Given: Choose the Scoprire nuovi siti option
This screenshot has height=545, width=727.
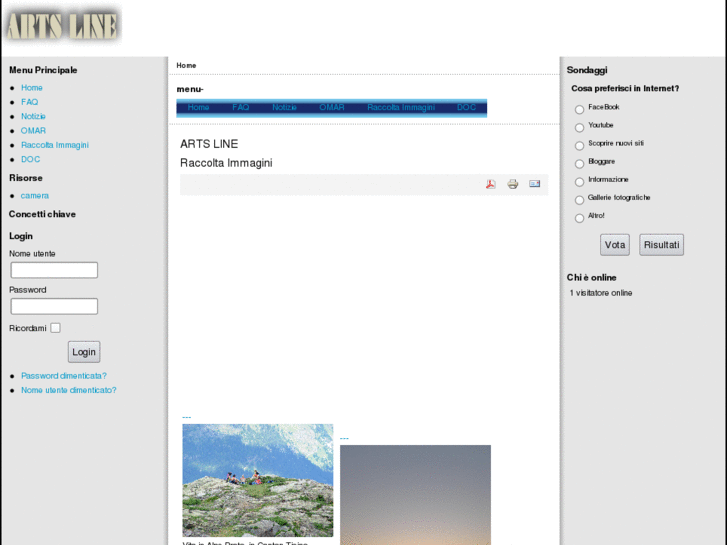Looking at the screenshot, I should (579, 146).
